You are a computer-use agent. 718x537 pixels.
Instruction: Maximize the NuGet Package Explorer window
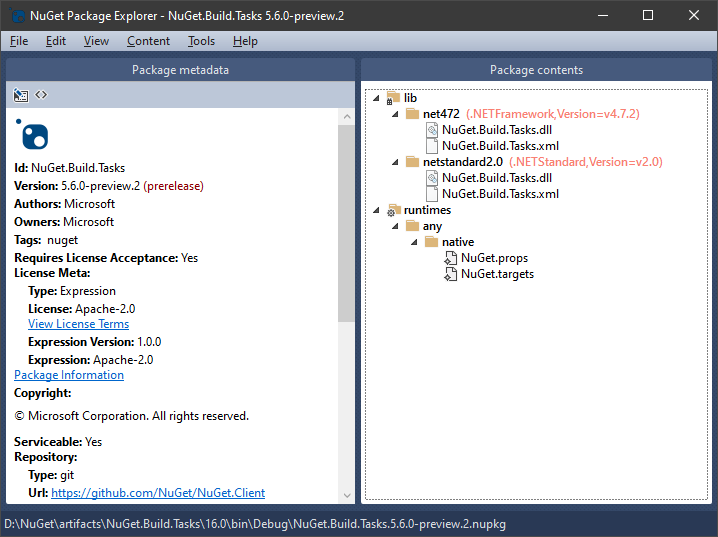point(648,16)
